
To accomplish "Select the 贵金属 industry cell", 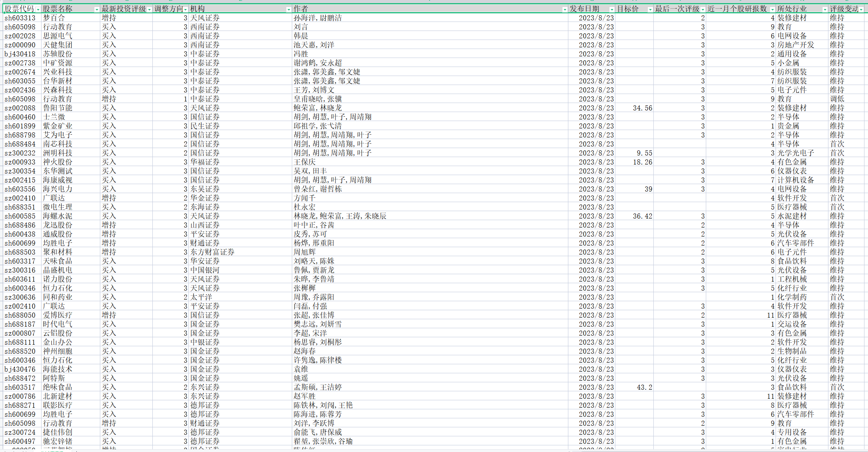I will tap(802, 126).
